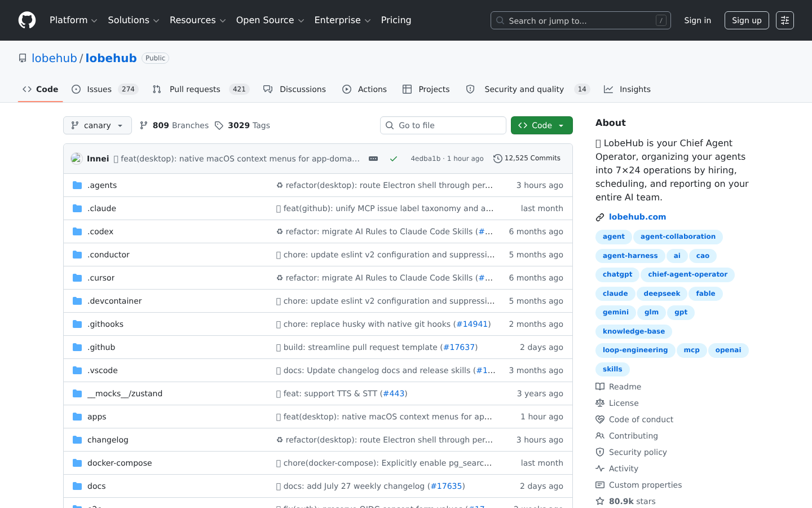This screenshot has width=812, height=508.
Task: Click the agent-collaboration topic tag
Action: point(678,237)
